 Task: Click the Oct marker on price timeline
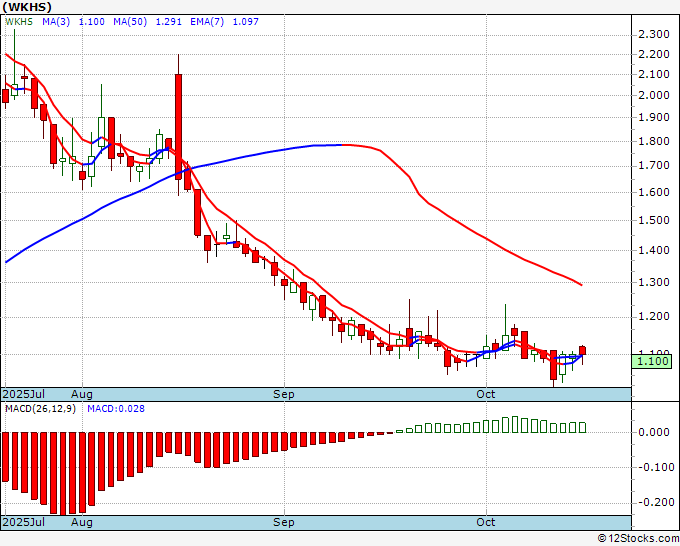tap(485, 394)
